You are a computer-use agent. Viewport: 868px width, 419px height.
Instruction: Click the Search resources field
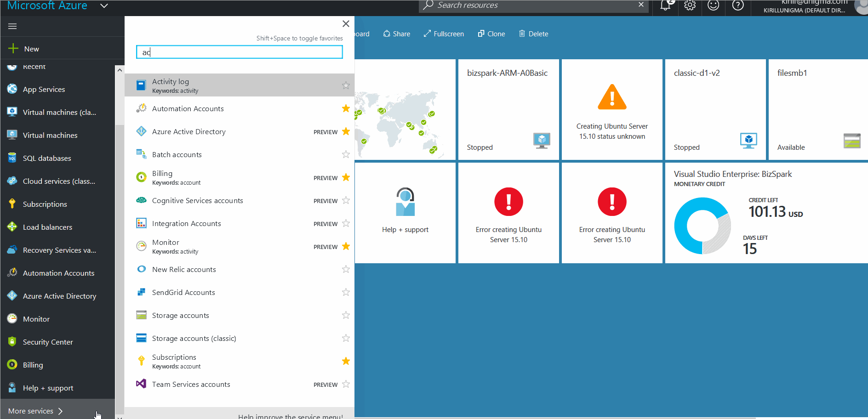533,5
